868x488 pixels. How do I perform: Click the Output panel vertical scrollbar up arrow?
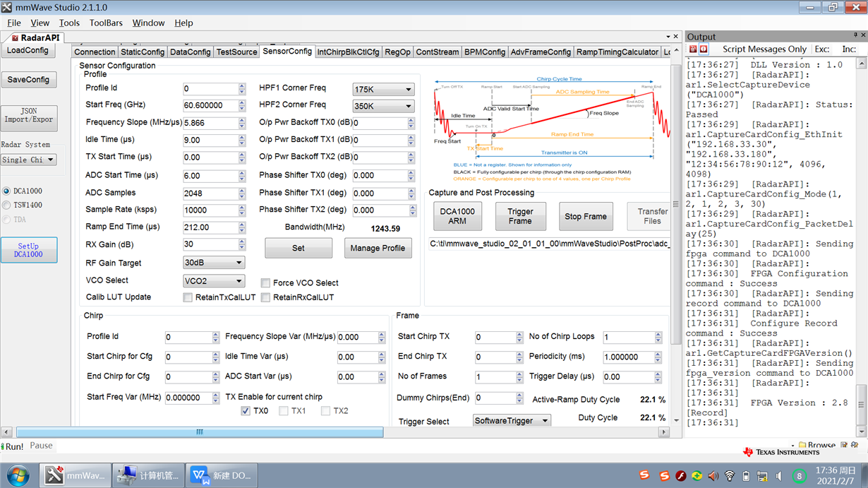[x=862, y=63]
